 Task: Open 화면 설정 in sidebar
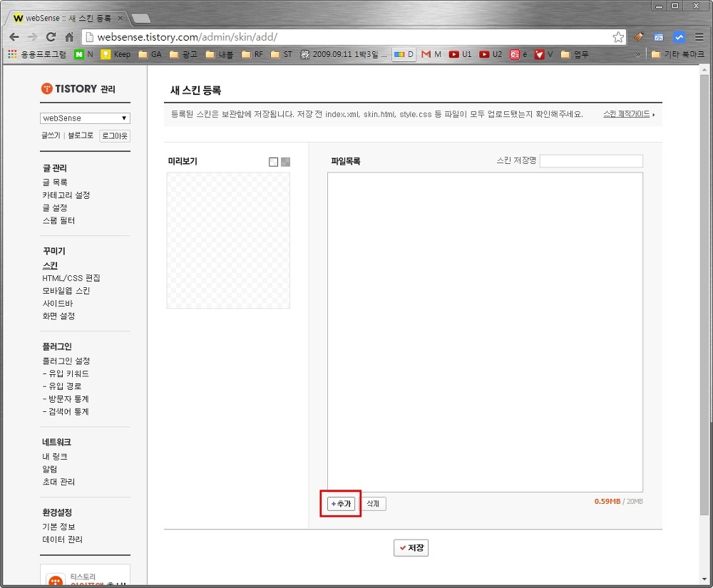pos(58,316)
